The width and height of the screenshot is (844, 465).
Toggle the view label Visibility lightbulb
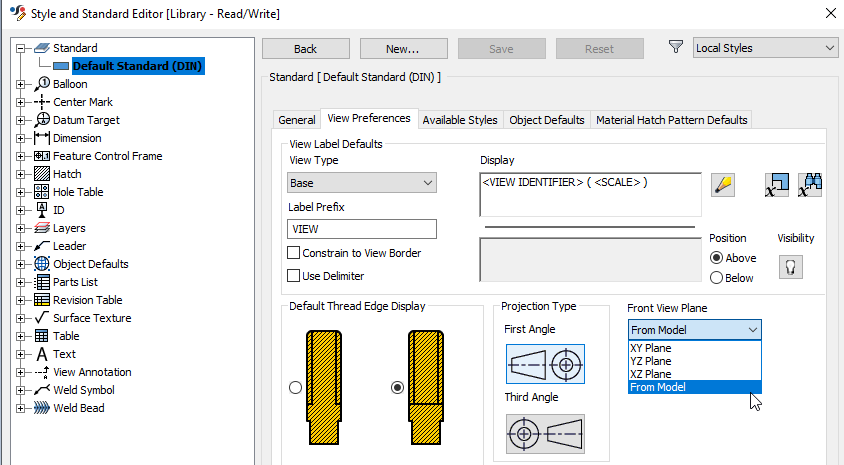pos(791,267)
